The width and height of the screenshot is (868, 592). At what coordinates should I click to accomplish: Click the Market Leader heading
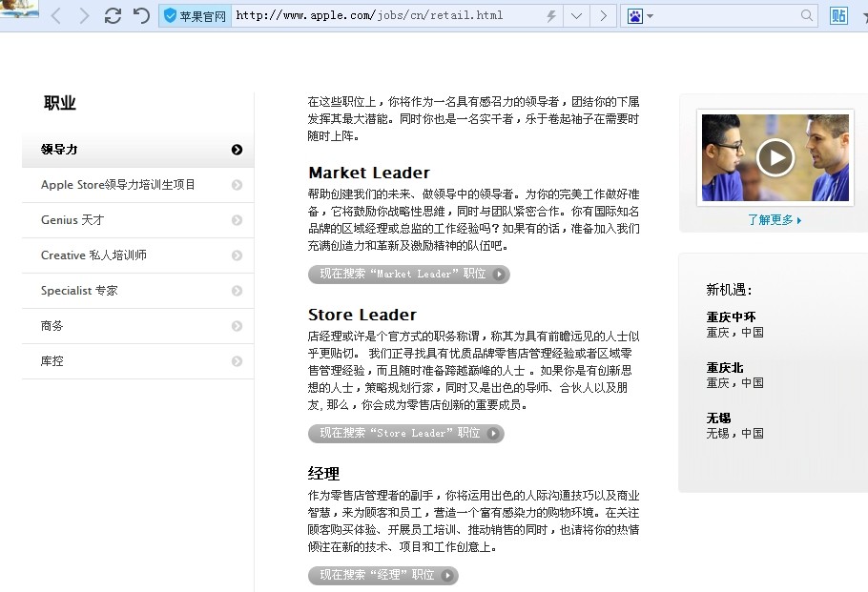[x=369, y=173]
